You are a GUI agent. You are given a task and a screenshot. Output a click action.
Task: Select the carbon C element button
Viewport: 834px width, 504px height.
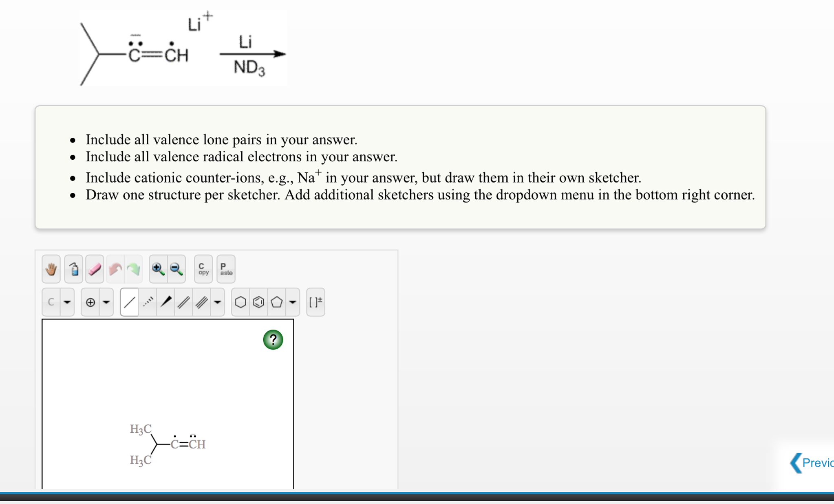click(51, 302)
